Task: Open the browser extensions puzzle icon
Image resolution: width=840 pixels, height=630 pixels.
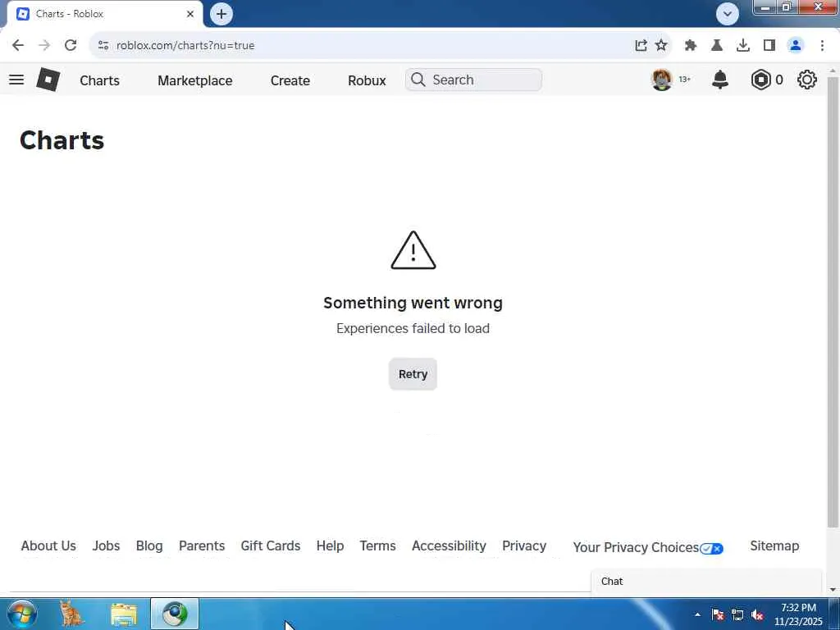Action: coord(691,45)
